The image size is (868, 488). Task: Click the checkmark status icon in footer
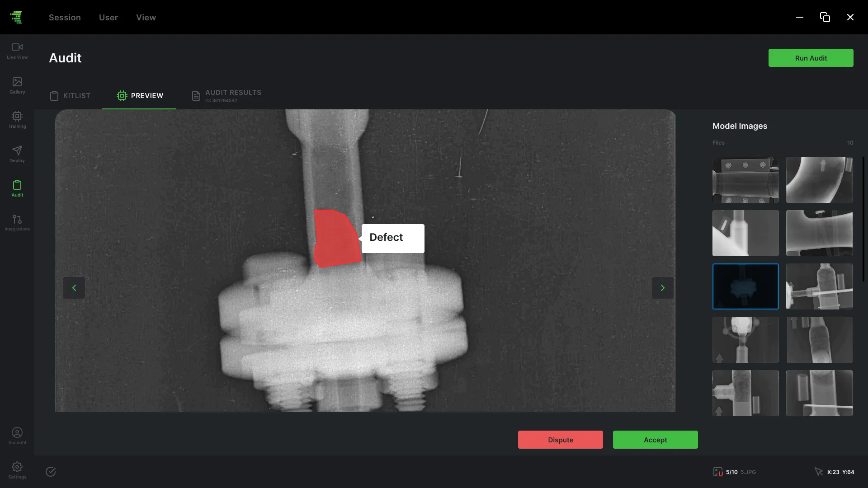tap(51, 472)
